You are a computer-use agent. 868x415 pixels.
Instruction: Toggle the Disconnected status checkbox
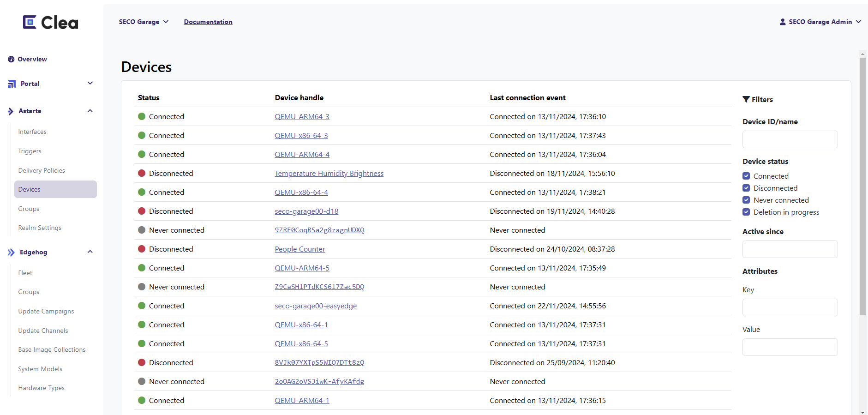(746, 188)
